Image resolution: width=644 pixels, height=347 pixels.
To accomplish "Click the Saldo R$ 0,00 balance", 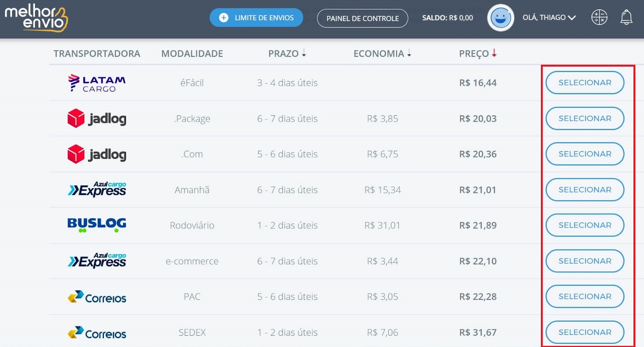I will (x=447, y=18).
